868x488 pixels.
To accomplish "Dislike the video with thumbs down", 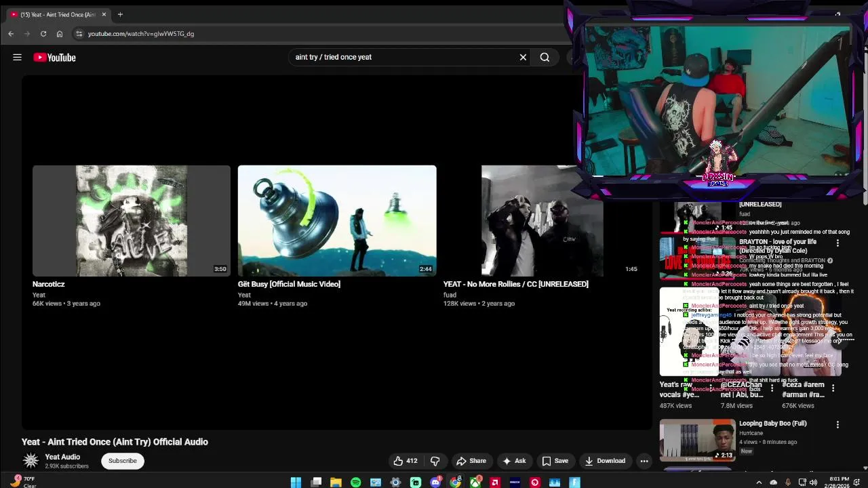I will [x=435, y=461].
